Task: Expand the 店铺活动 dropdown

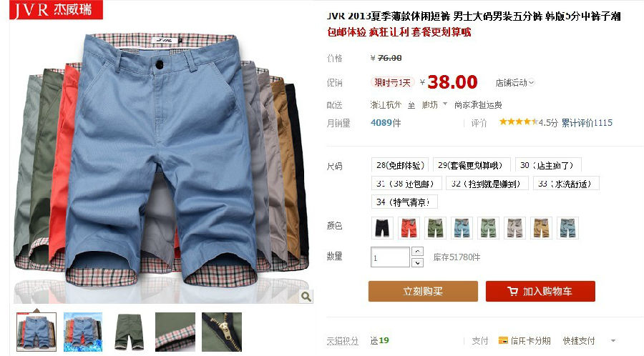Action: (x=514, y=82)
